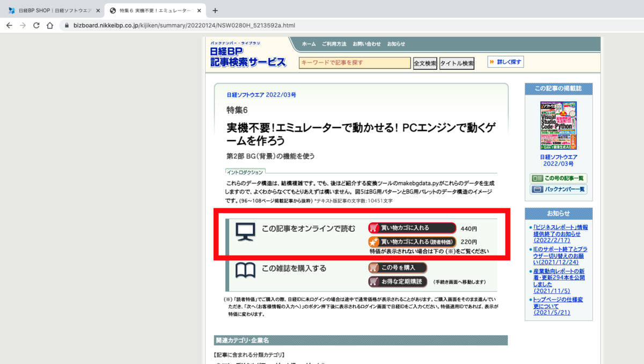Add article to cart at 読者特価
The width and height of the screenshot is (644, 364).
[x=412, y=242]
